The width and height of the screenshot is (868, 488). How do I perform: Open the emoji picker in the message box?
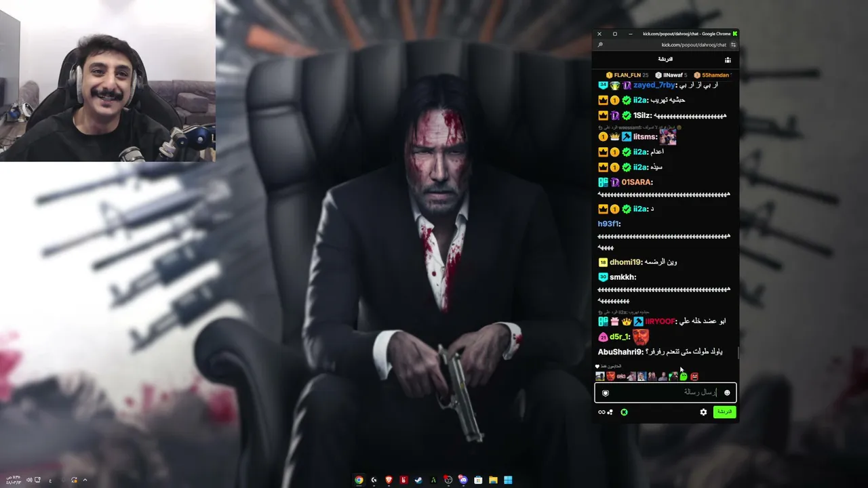[727, 393]
